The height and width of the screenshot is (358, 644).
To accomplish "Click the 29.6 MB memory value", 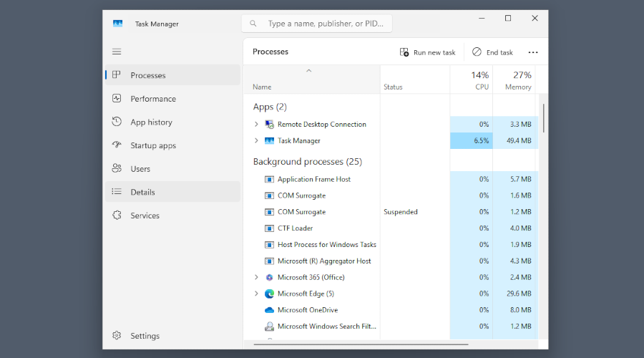I will [x=519, y=294].
